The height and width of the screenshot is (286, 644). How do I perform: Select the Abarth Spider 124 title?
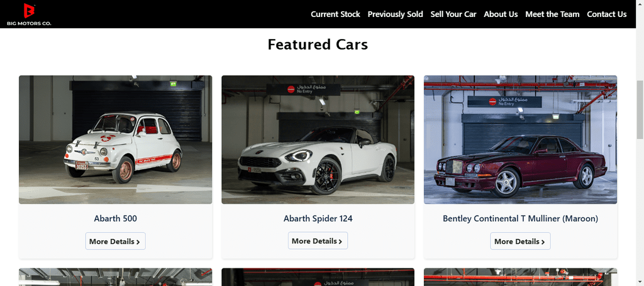318,219
